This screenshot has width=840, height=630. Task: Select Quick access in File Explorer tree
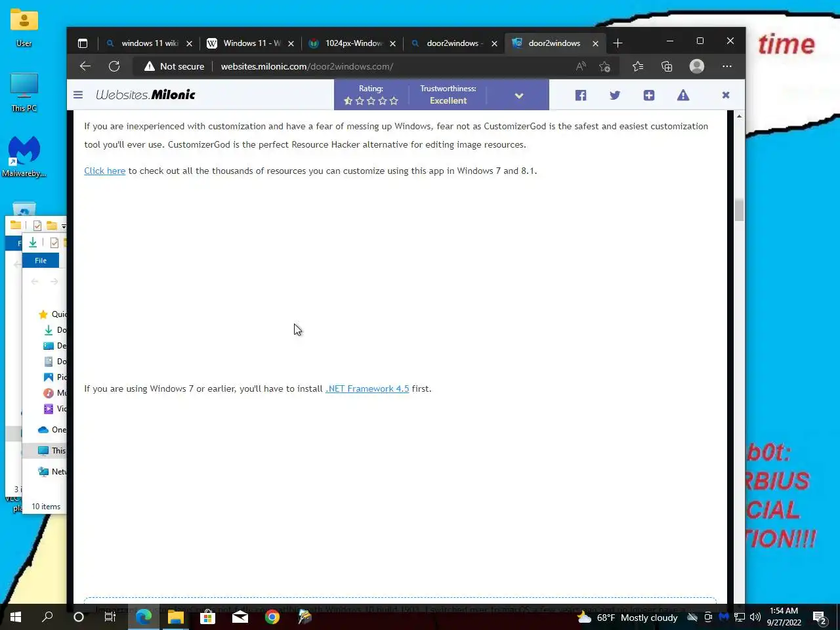(52, 314)
